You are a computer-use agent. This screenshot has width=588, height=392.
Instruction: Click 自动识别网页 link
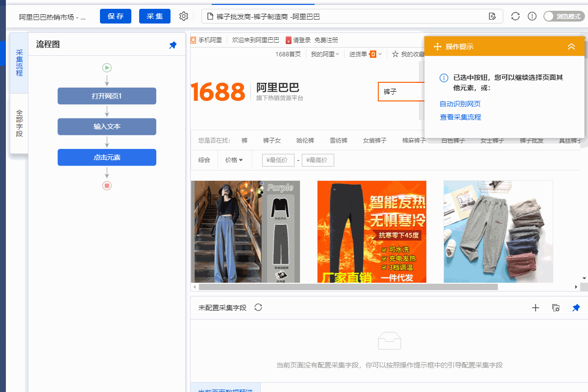click(x=460, y=104)
